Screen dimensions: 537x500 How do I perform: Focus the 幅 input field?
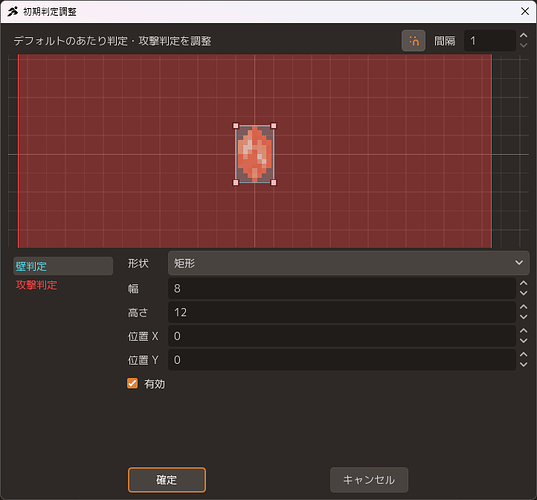342,288
